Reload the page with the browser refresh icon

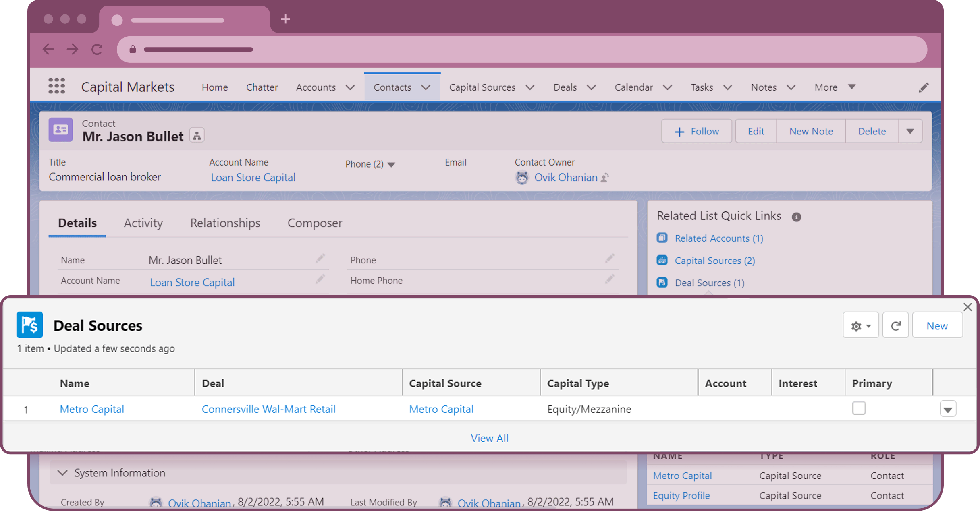(x=97, y=50)
